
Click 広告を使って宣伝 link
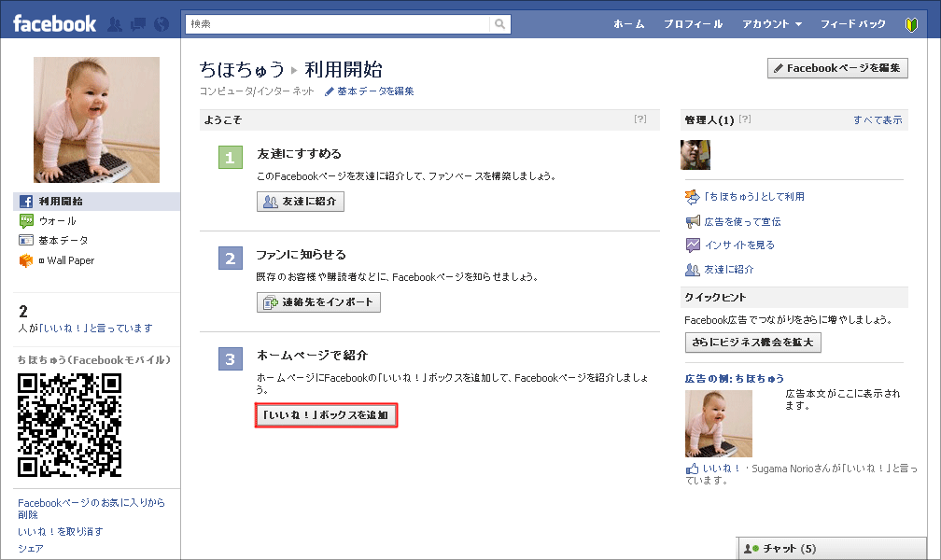742,221
